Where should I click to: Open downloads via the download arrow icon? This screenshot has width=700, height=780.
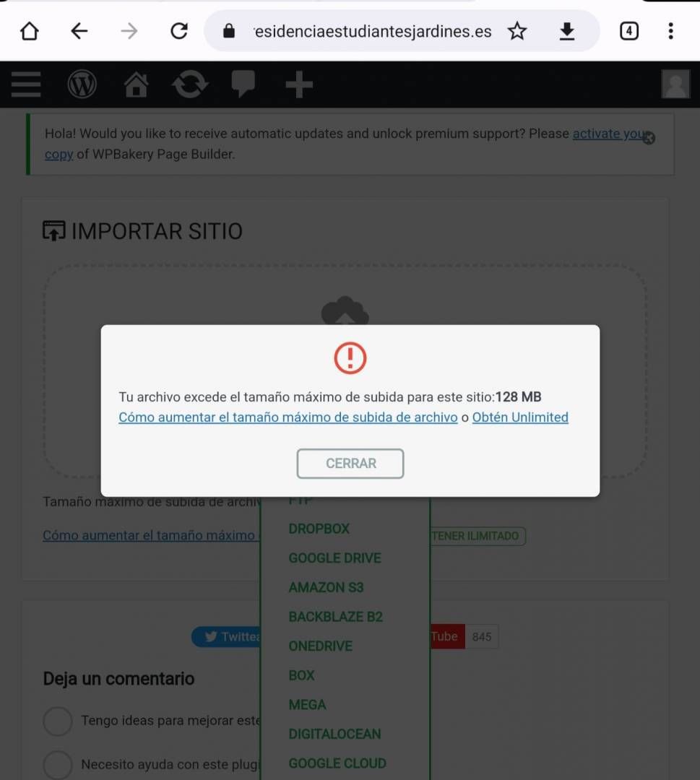coord(566,31)
